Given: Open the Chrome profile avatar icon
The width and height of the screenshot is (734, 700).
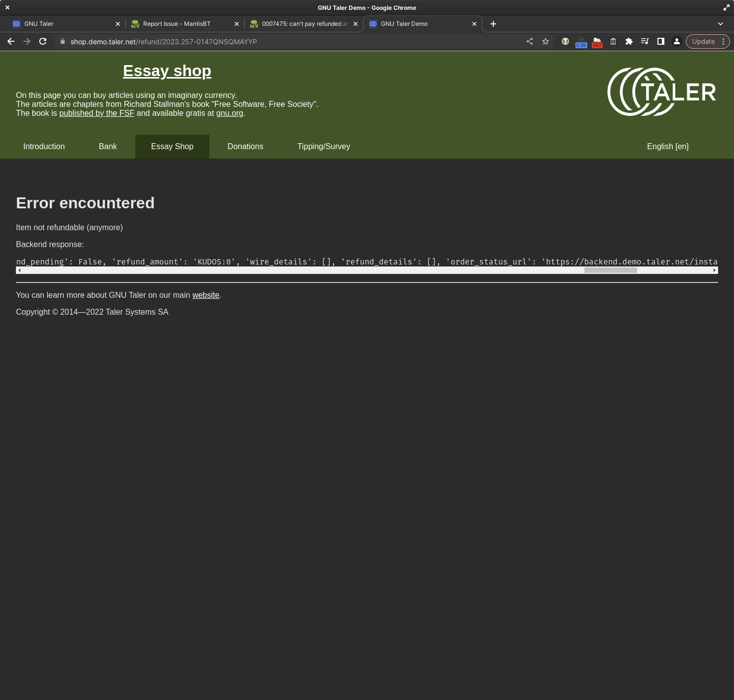Looking at the screenshot, I should click(x=677, y=42).
